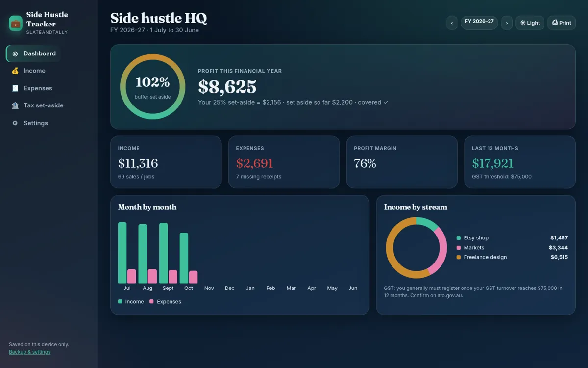Click the GST registration note text
588x368 pixels.
(473, 292)
